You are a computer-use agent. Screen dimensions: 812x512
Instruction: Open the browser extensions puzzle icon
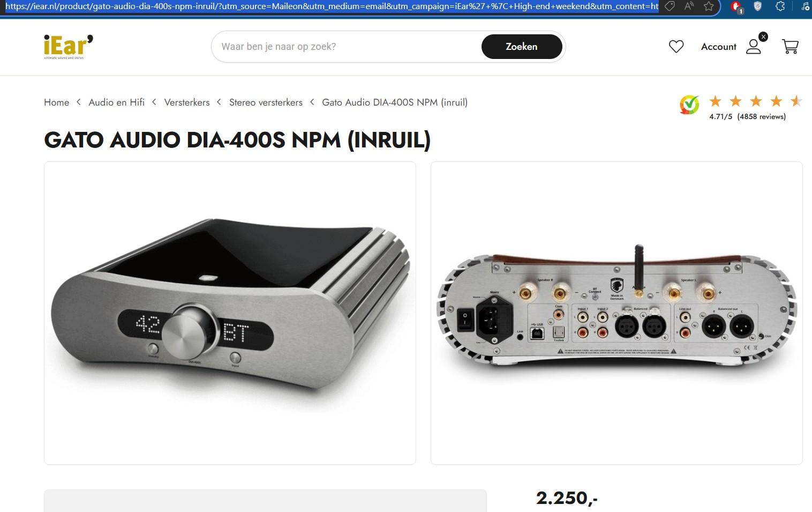[780, 6]
